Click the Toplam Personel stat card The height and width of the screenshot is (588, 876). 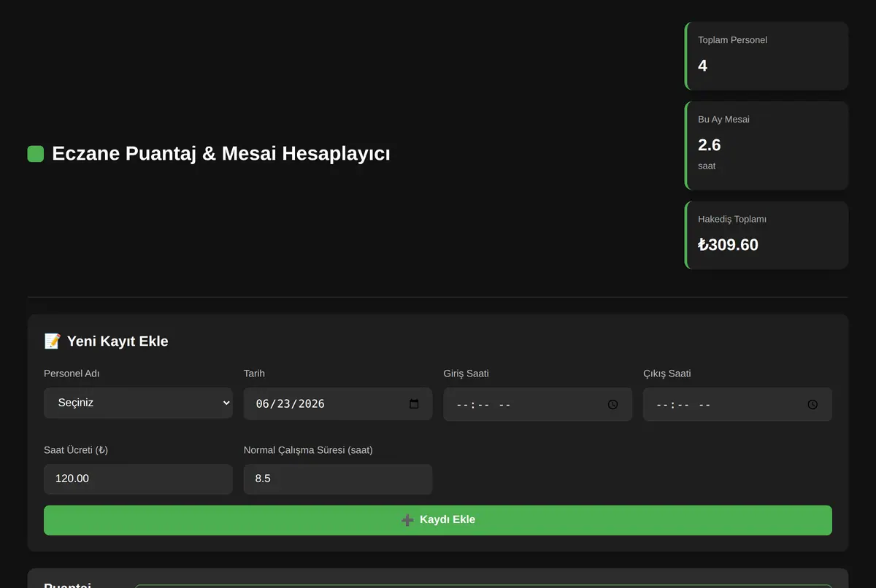tap(766, 56)
